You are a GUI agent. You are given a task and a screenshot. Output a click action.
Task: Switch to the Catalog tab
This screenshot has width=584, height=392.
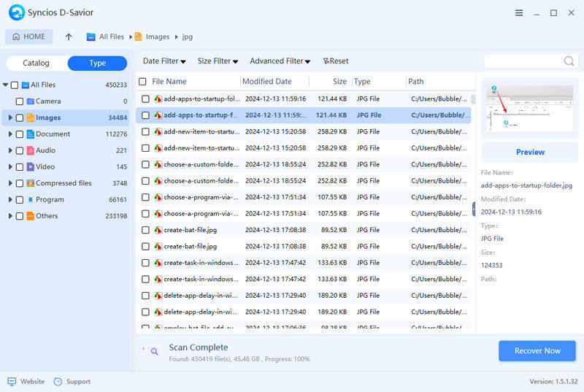tap(36, 64)
